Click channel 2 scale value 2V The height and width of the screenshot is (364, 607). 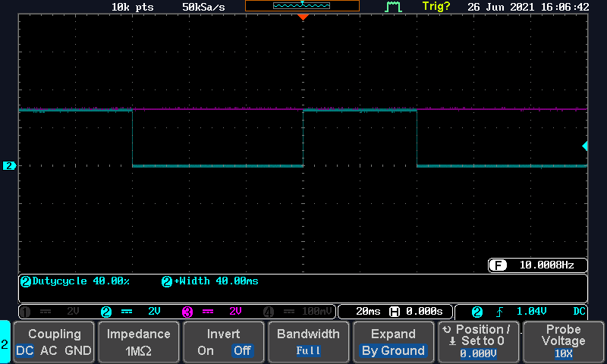pos(154,312)
